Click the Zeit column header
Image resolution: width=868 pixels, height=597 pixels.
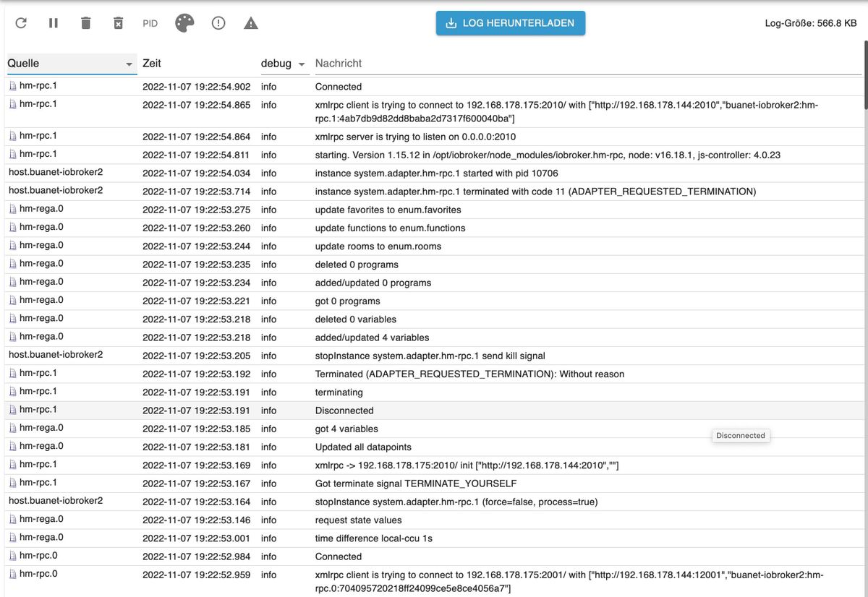(x=152, y=64)
